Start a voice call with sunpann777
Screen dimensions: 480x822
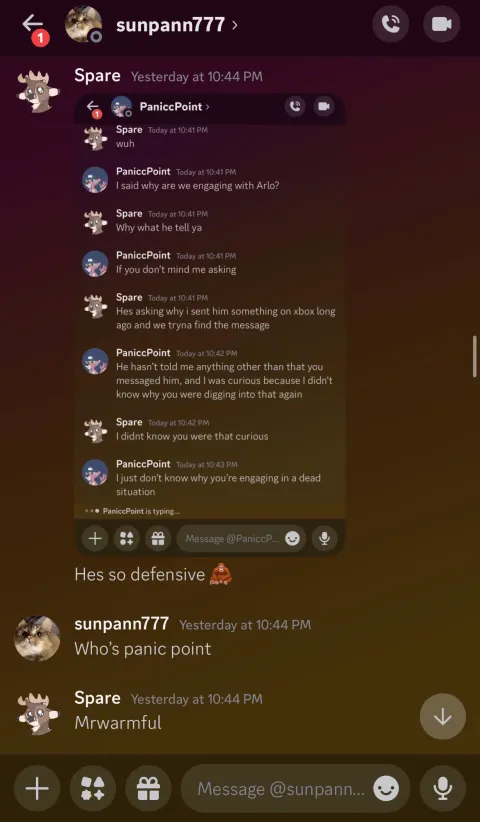coord(390,24)
